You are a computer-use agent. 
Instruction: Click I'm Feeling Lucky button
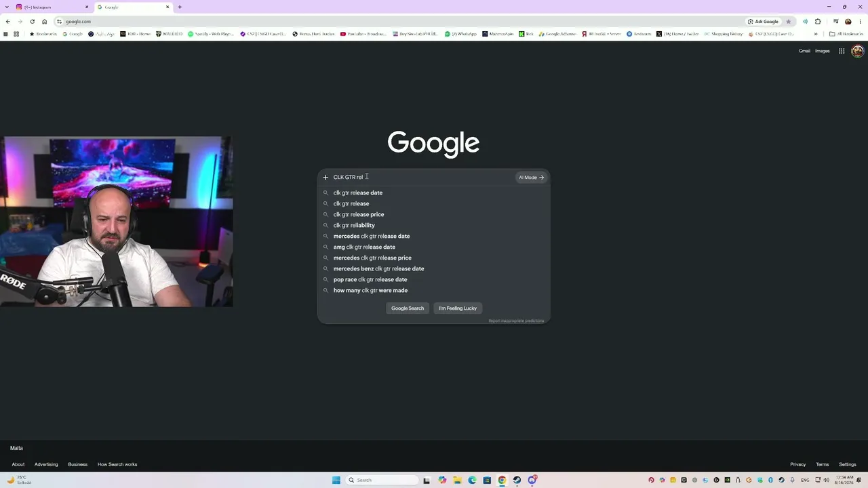pos(458,308)
